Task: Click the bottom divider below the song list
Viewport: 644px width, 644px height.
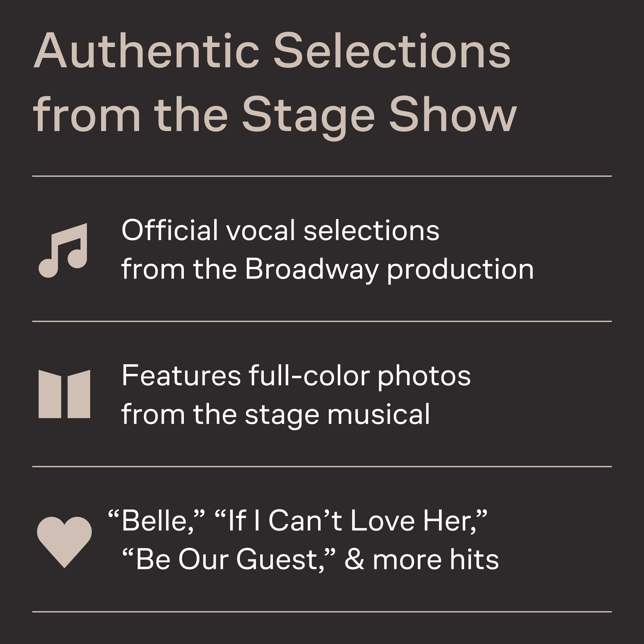Action: click(x=322, y=612)
